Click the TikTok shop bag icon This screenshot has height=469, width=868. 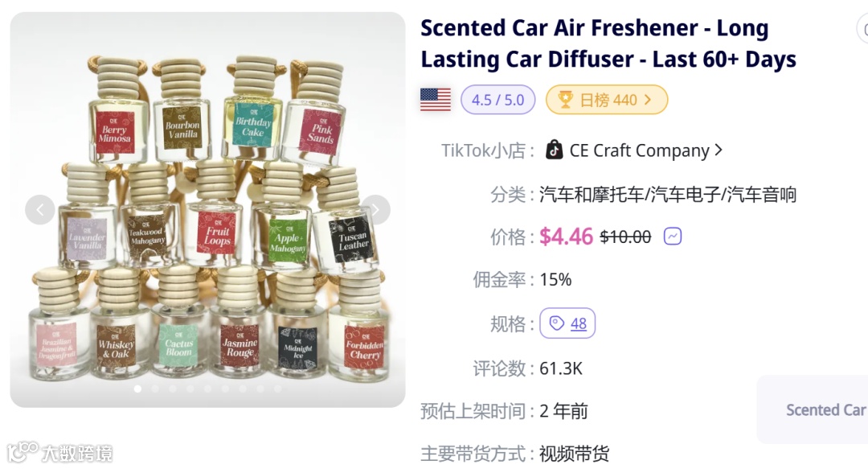pyautogui.click(x=554, y=150)
